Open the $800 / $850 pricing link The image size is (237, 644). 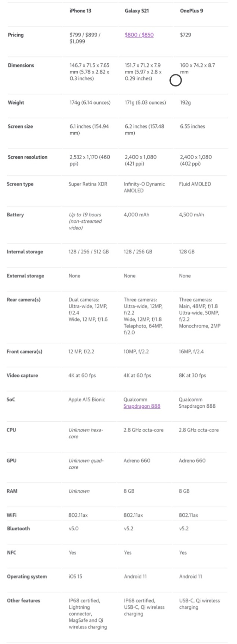click(139, 35)
